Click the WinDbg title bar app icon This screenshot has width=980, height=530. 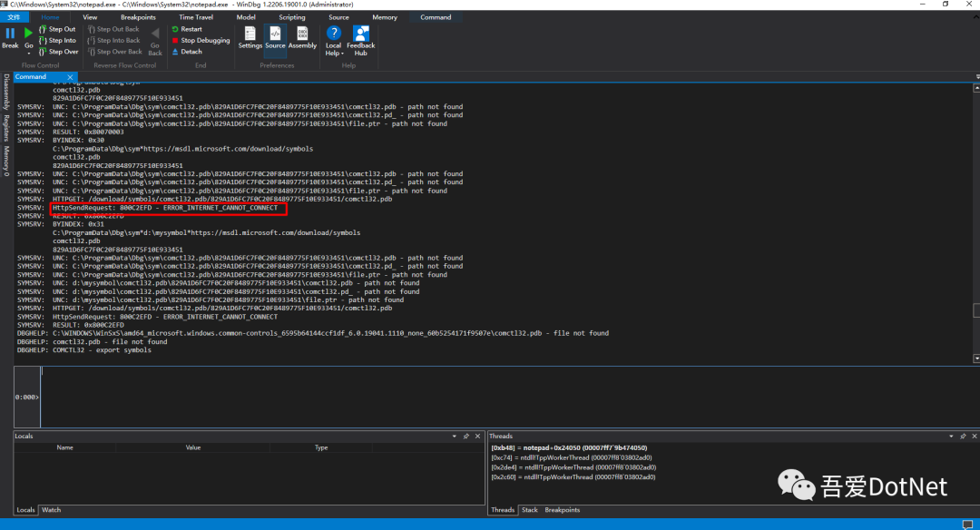tap(5, 5)
